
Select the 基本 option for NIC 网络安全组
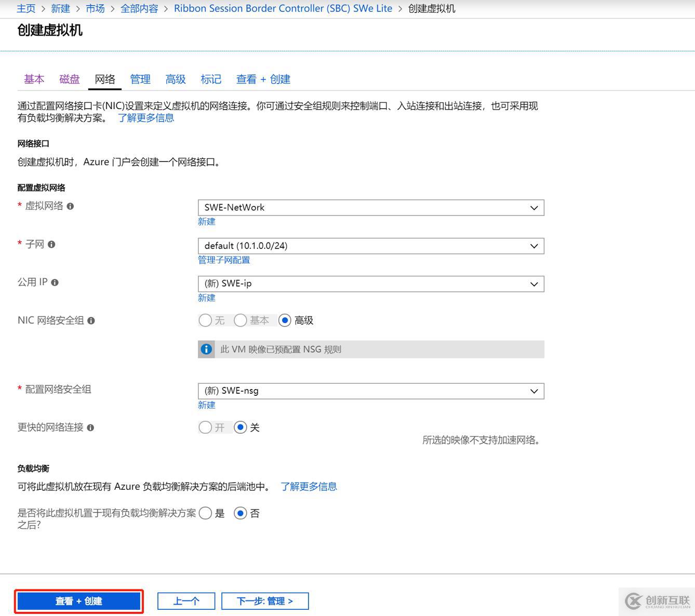(240, 320)
